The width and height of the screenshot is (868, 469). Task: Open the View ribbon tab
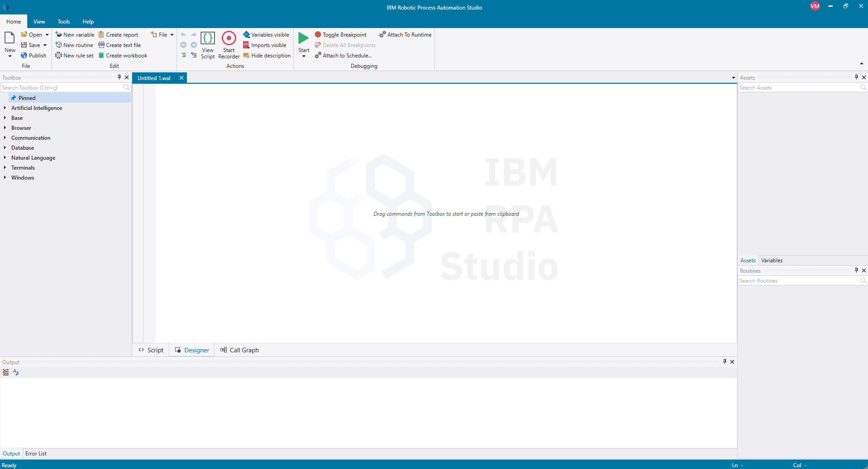coord(39,22)
